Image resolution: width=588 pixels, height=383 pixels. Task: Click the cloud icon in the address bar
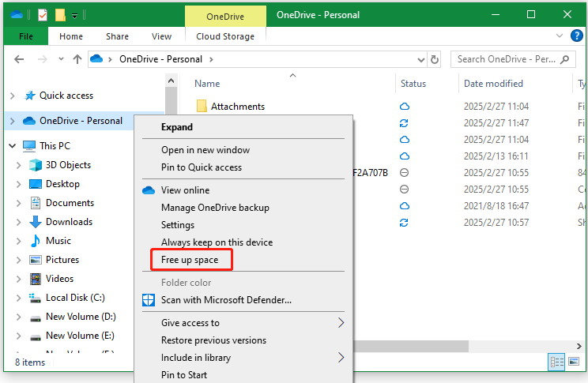pos(96,59)
